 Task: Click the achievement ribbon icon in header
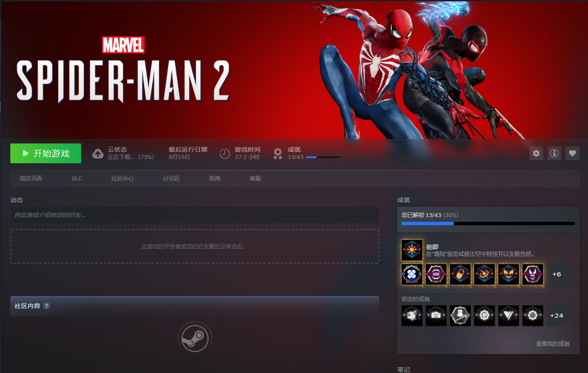tap(278, 153)
